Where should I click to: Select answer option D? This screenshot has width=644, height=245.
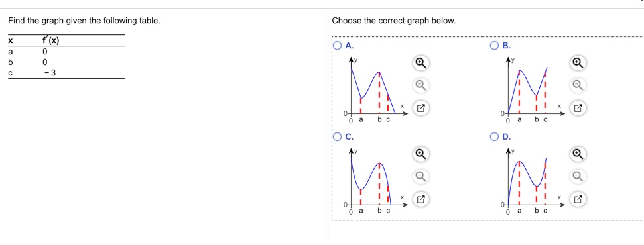tap(495, 136)
